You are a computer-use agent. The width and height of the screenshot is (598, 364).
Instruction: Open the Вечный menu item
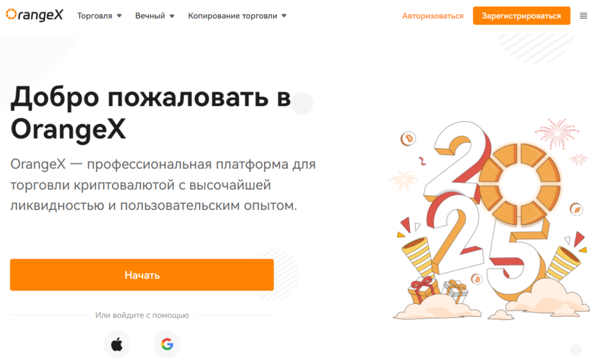pyautogui.click(x=150, y=16)
